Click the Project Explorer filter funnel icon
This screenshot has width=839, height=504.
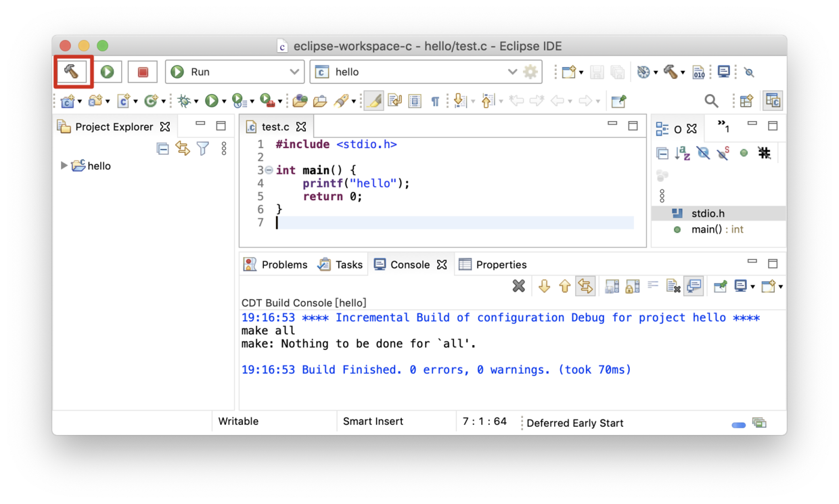pos(203,148)
